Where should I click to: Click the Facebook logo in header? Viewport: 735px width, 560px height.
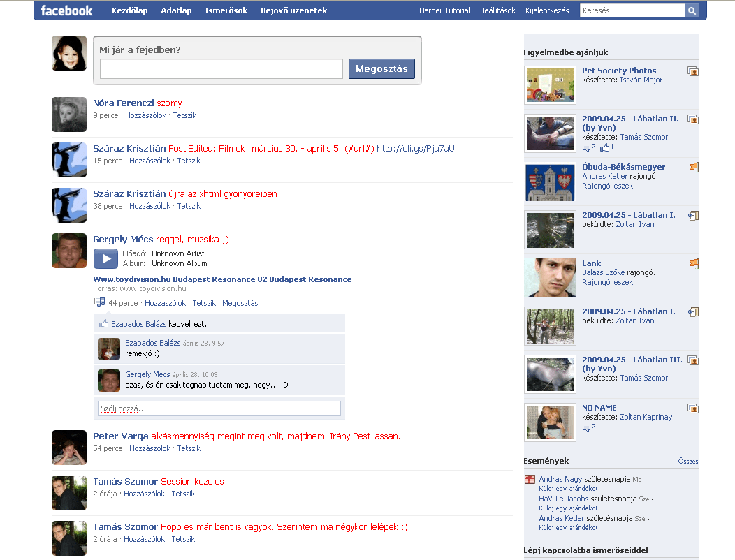tap(66, 10)
